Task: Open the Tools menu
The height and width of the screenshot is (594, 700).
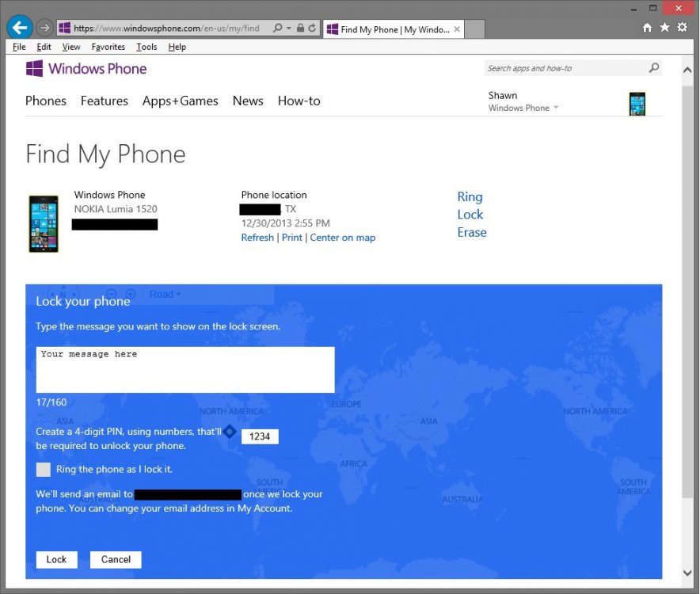Action: coord(146,47)
